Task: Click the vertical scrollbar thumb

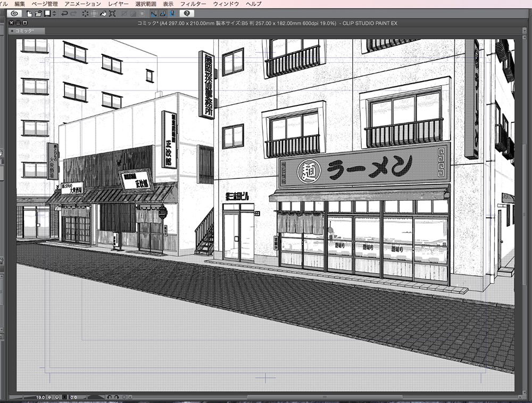Action: [x=524, y=214]
